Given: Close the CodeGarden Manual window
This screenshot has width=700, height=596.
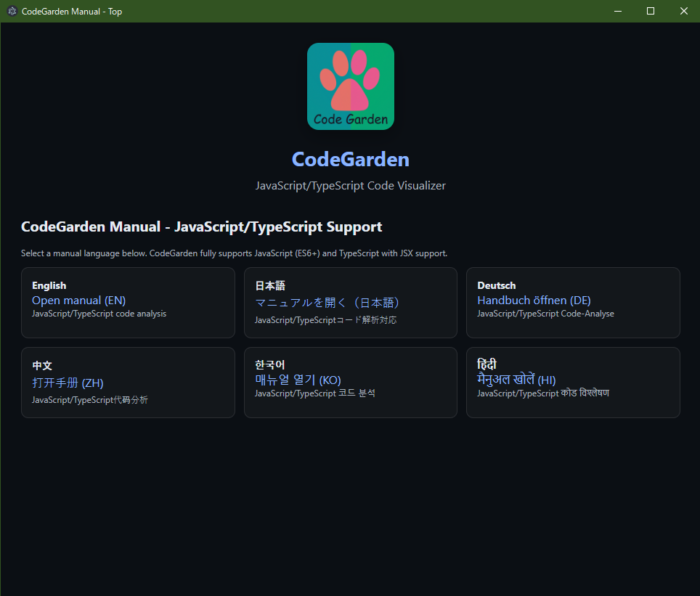Looking at the screenshot, I should tap(683, 11).
